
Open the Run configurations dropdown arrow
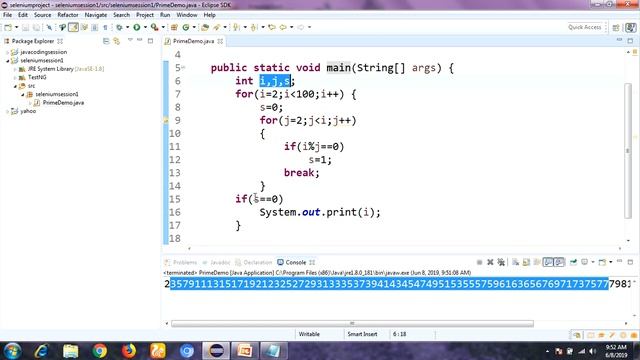coord(145,27)
